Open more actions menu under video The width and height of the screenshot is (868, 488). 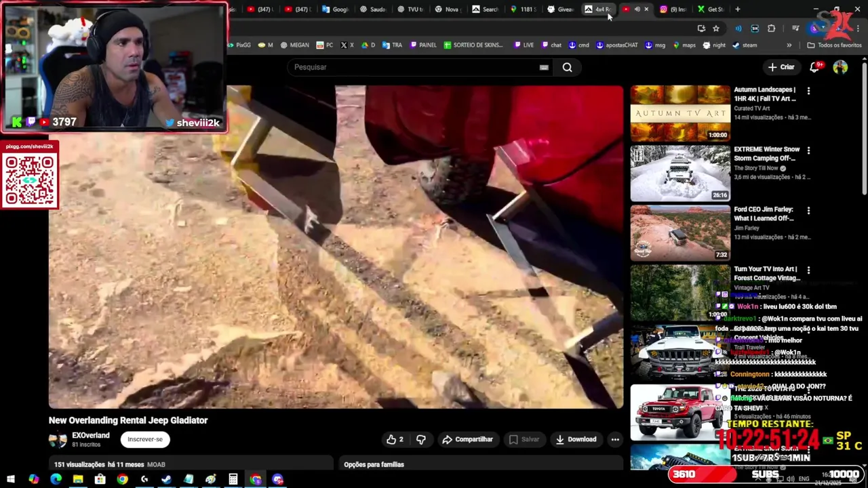pos(615,439)
